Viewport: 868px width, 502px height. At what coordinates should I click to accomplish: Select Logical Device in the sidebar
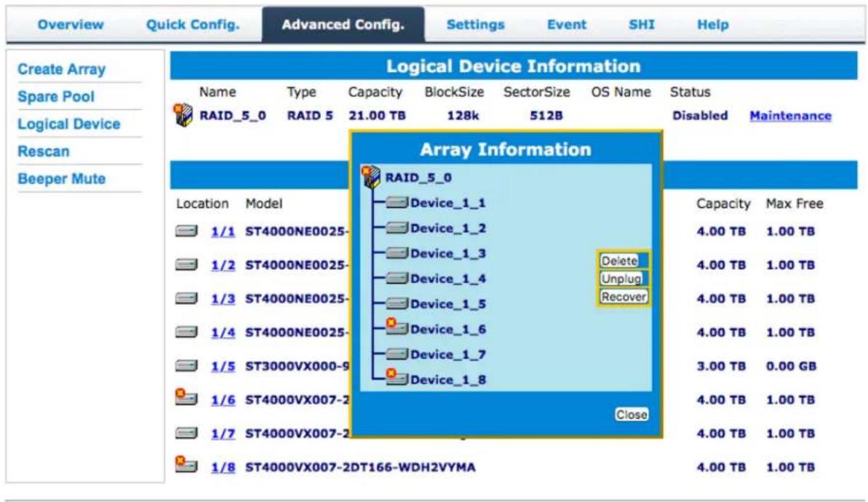(x=68, y=124)
